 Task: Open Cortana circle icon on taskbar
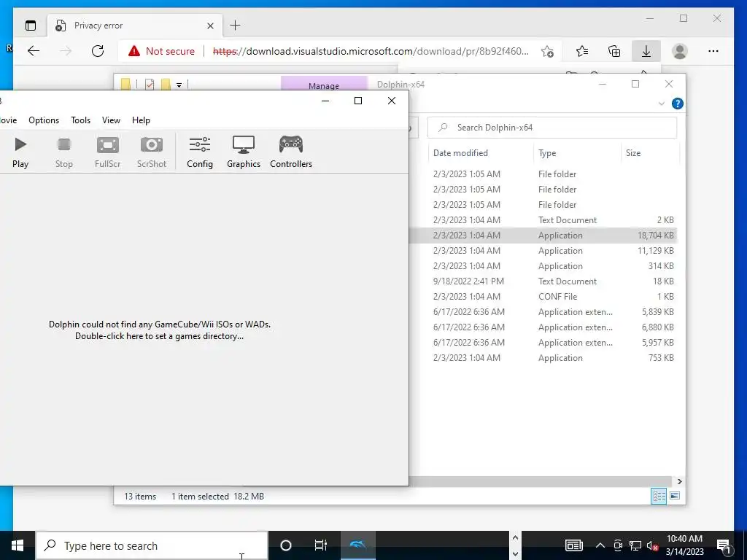point(286,545)
